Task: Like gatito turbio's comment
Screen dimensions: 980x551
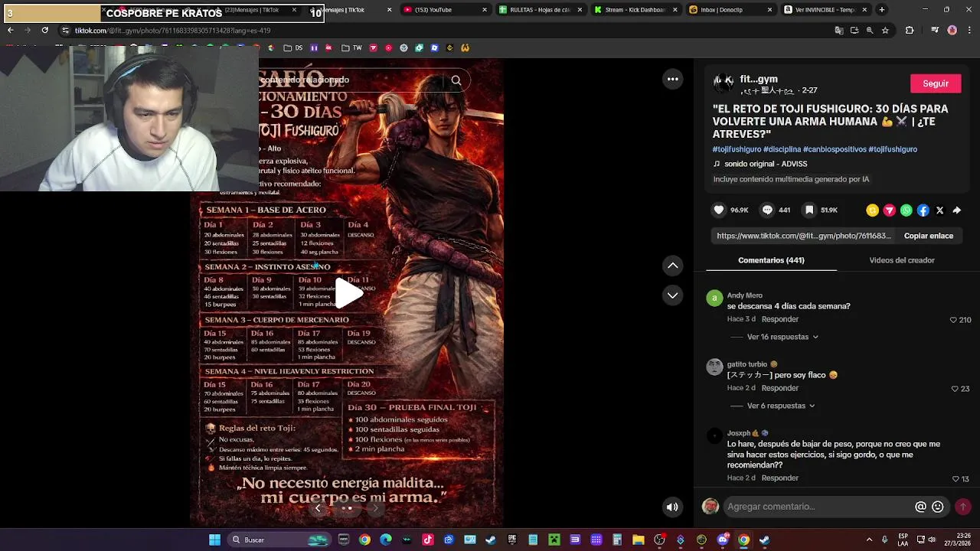Action: tap(955, 389)
